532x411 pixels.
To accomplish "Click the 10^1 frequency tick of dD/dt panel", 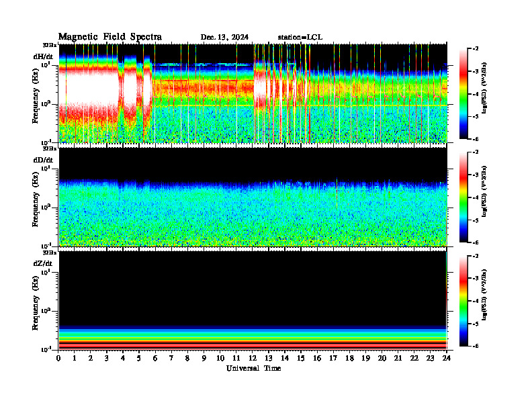I will [46, 168].
